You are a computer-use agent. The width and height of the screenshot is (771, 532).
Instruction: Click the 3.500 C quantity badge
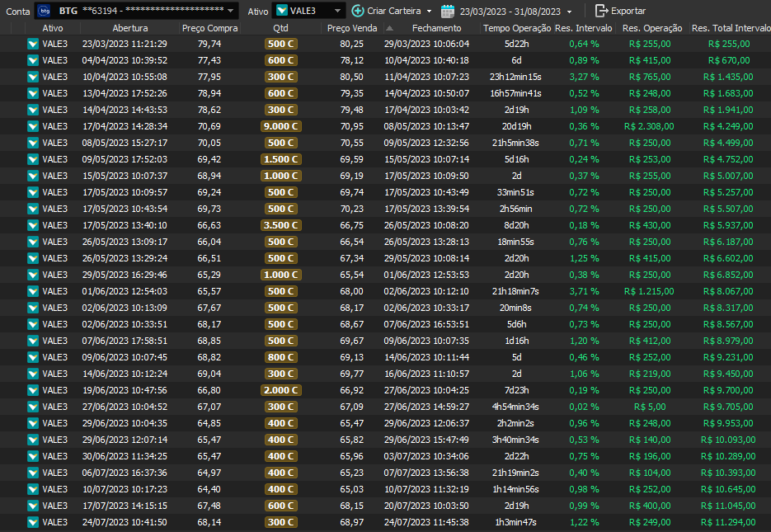tap(280, 225)
